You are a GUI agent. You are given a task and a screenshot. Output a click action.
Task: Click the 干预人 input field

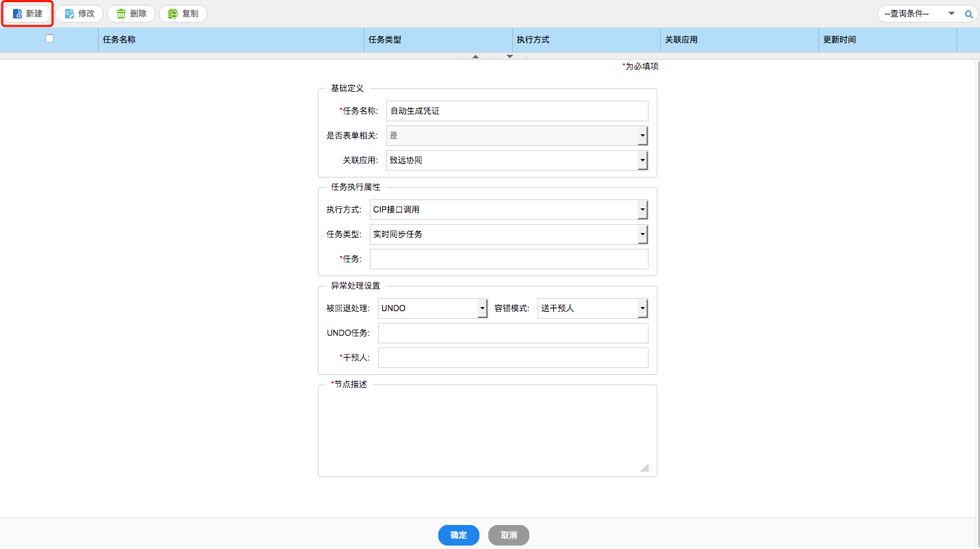point(513,358)
